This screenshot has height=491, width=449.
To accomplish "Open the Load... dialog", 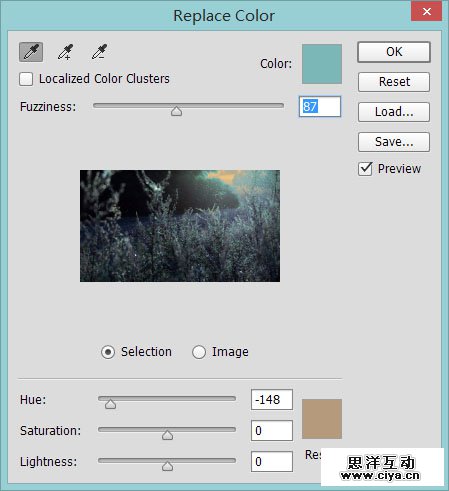I will (394, 112).
